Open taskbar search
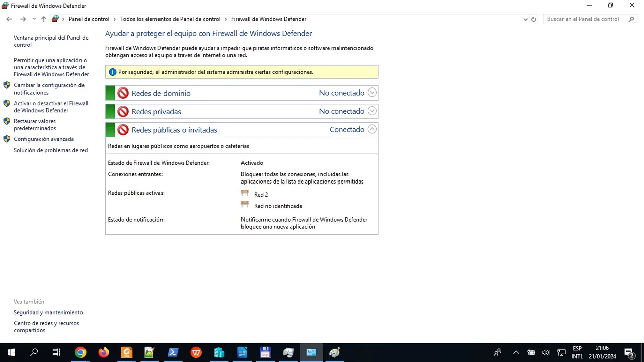 (x=34, y=352)
